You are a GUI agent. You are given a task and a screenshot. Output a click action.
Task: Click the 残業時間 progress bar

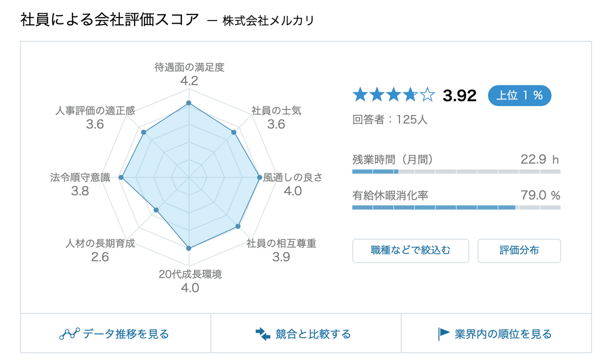(456, 171)
